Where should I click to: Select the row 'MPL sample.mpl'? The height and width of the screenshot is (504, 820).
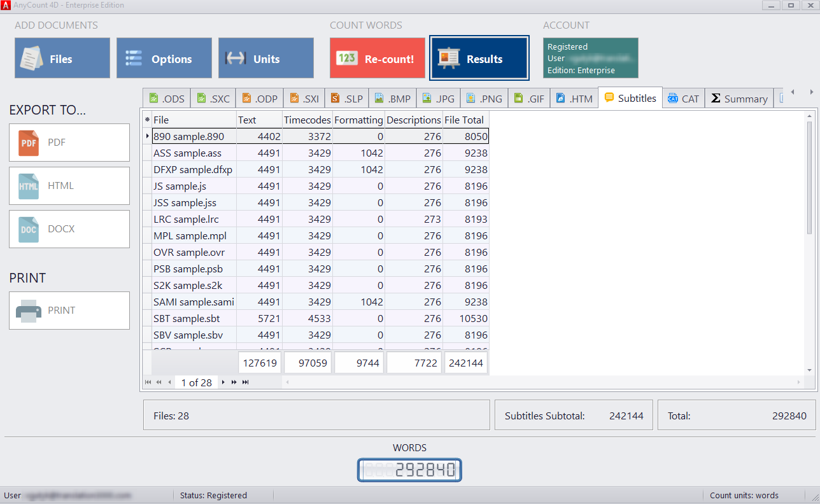point(320,235)
